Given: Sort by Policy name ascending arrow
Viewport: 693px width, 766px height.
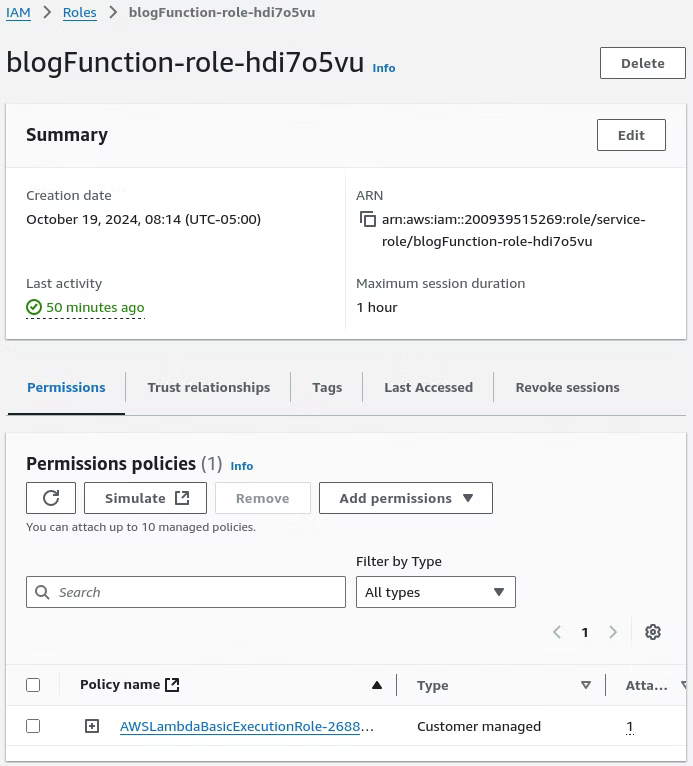Looking at the screenshot, I should click(377, 685).
